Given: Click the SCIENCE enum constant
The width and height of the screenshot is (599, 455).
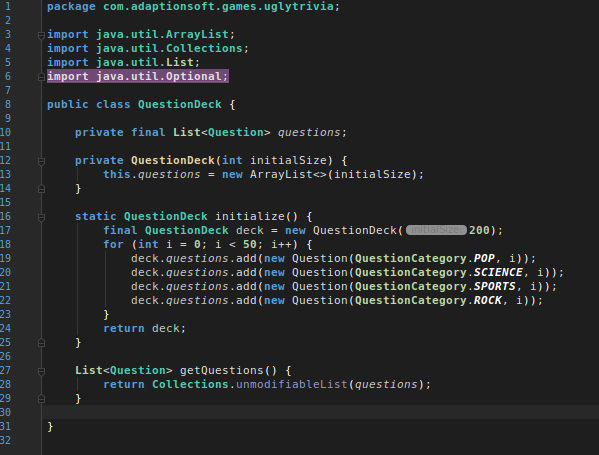Looking at the screenshot, I should click(x=498, y=272).
